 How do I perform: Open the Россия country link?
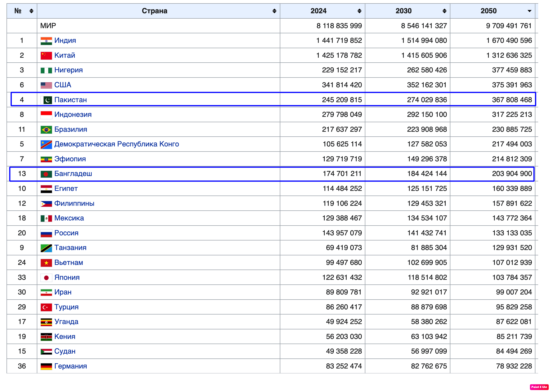(66, 233)
